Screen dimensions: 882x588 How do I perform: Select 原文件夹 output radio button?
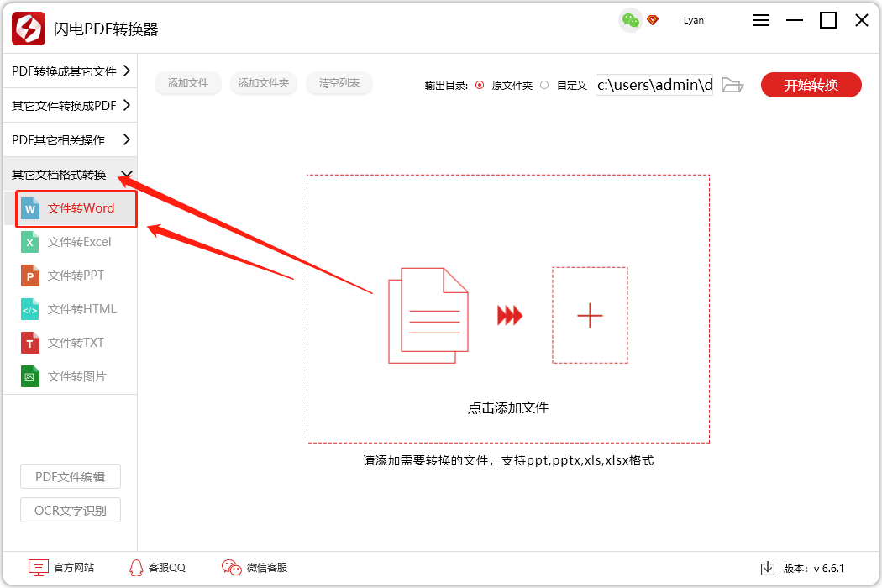click(480, 85)
